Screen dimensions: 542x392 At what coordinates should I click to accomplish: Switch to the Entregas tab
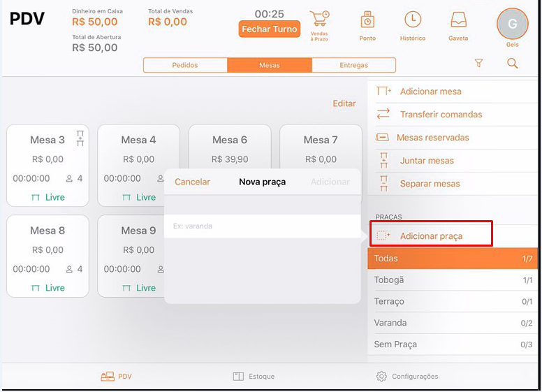pyautogui.click(x=353, y=65)
